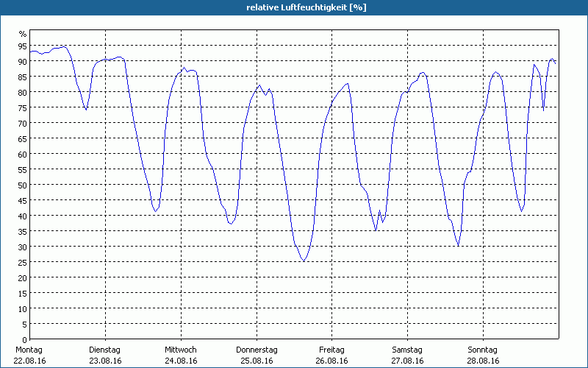Viewport: 588px width, 368px height.
Task: Click the Saturday afternoon humidity minimum near 30%
Action: (458, 246)
